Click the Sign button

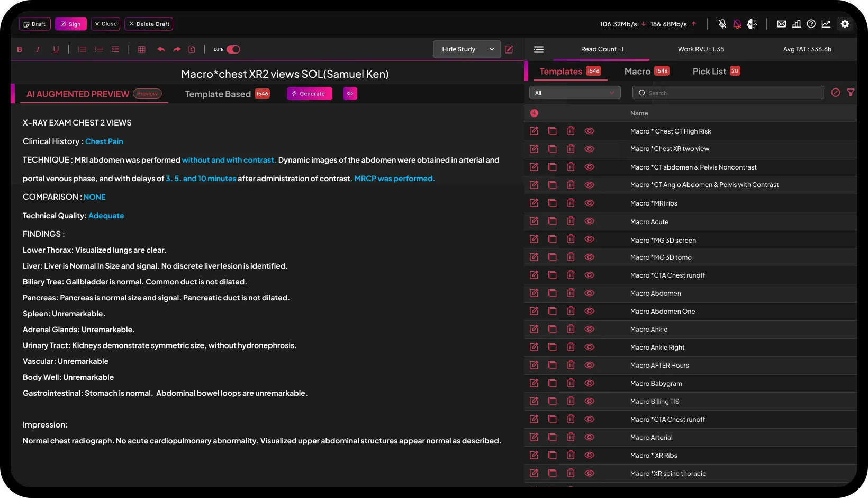click(71, 24)
